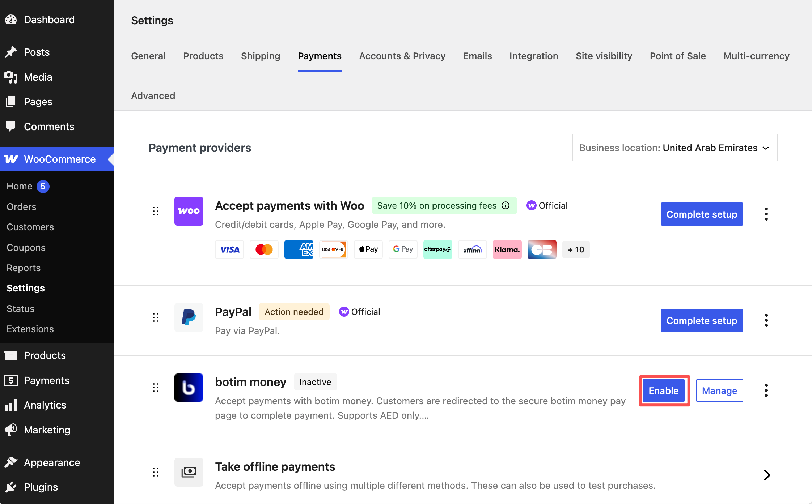Viewport: 812px width, 504px height.
Task: Open the Accounts & Privacy tab
Action: pos(402,56)
